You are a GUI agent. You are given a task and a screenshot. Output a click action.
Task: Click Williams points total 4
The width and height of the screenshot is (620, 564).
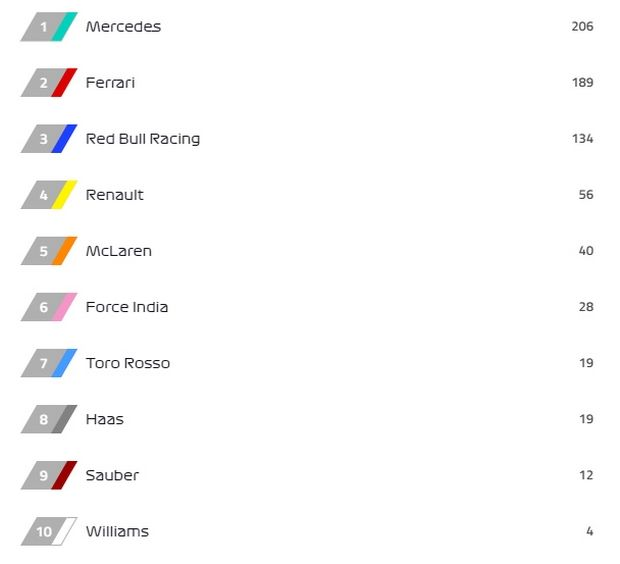[x=590, y=532]
